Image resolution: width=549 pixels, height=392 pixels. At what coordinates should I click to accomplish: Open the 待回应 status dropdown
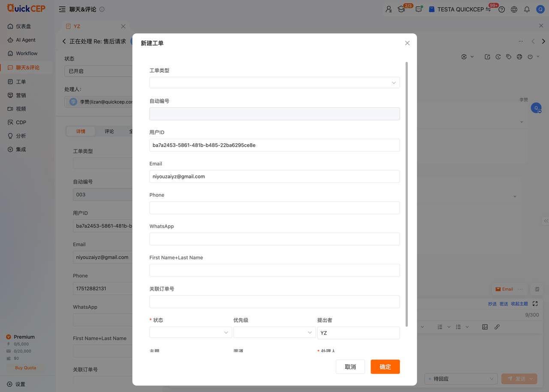[x=461, y=379]
